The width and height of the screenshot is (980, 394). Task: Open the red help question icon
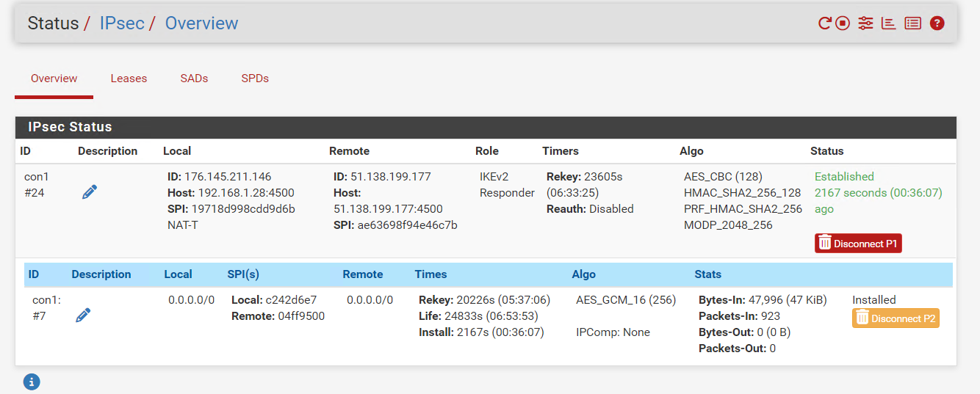pos(937,23)
